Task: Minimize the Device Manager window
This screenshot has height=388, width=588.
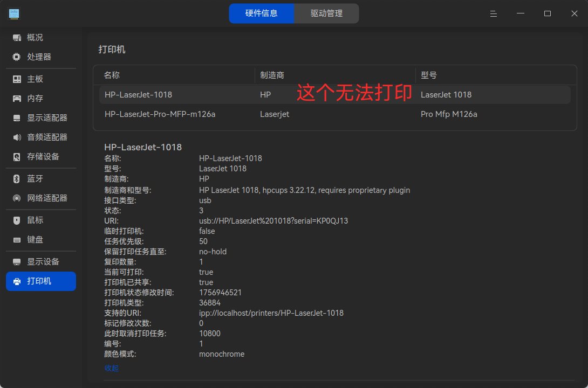Action: [521, 14]
